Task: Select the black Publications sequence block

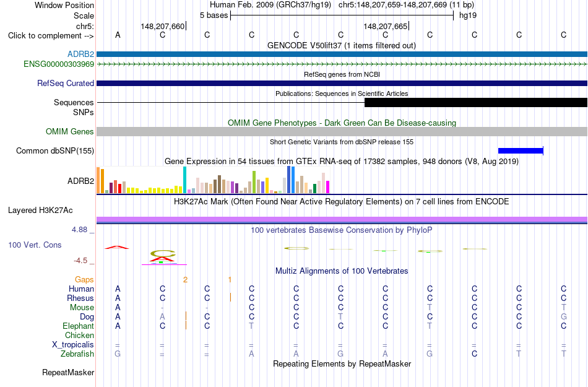Action: (476, 102)
